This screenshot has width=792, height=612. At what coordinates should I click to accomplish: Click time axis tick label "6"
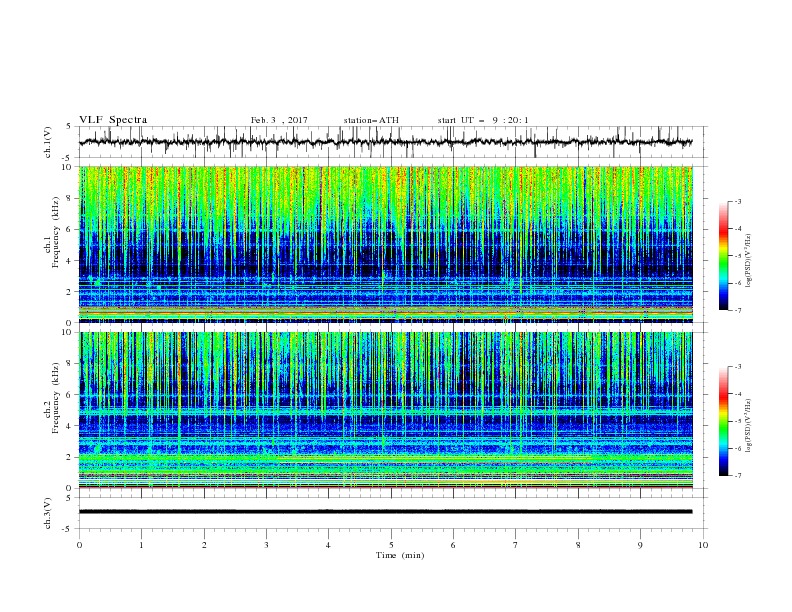tap(453, 545)
